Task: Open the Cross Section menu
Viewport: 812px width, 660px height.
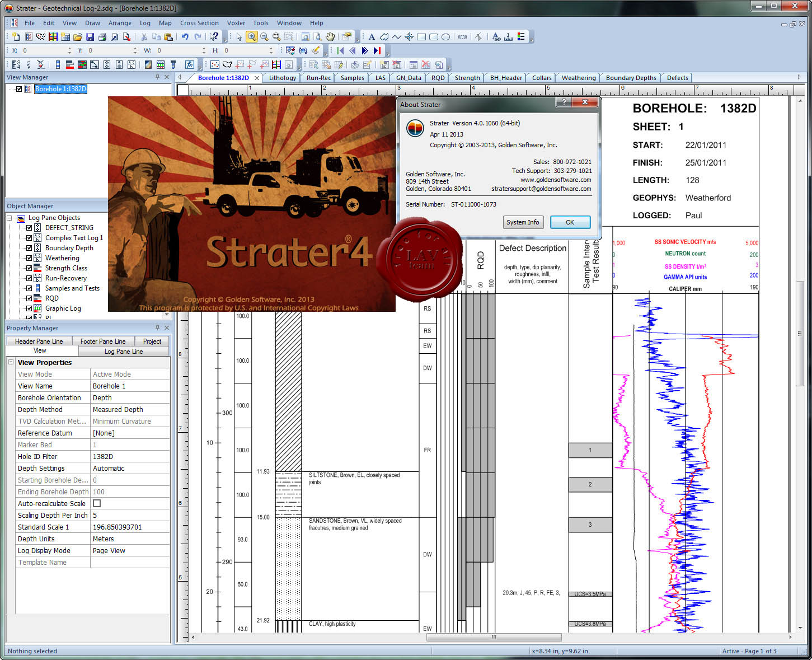Action: [x=199, y=23]
